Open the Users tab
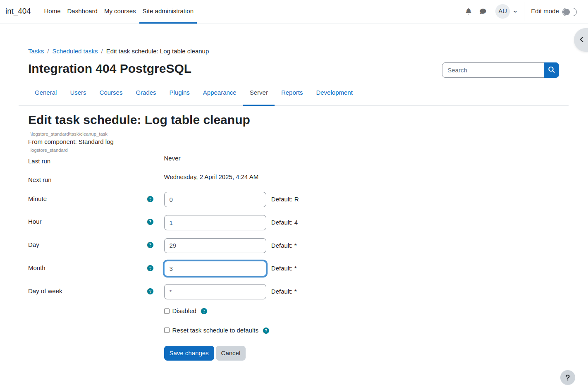588x385 pixels. pyautogui.click(x=78, y=93)
